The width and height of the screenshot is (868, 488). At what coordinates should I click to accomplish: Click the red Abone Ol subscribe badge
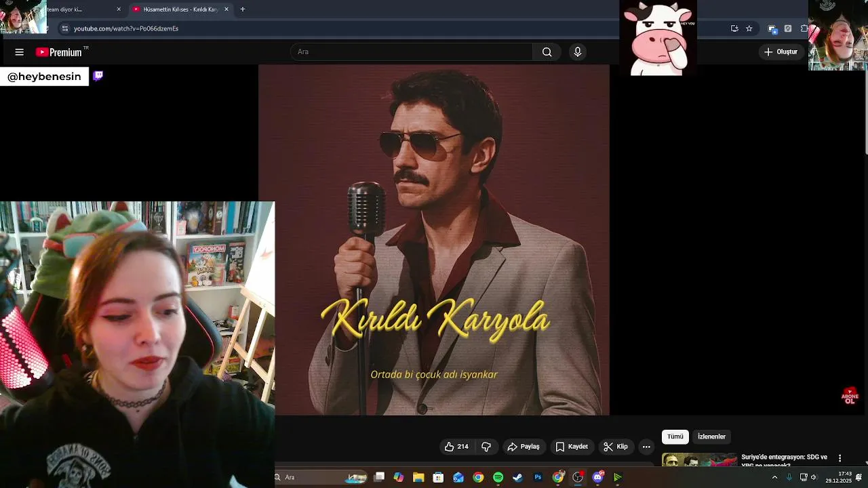coord(850,396)
